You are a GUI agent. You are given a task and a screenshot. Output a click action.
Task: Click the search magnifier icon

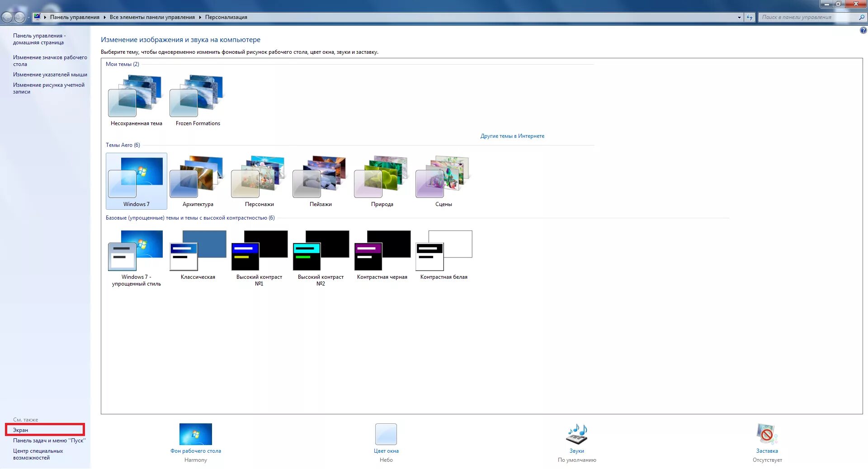pyautogui.click(x=861, y=17)
